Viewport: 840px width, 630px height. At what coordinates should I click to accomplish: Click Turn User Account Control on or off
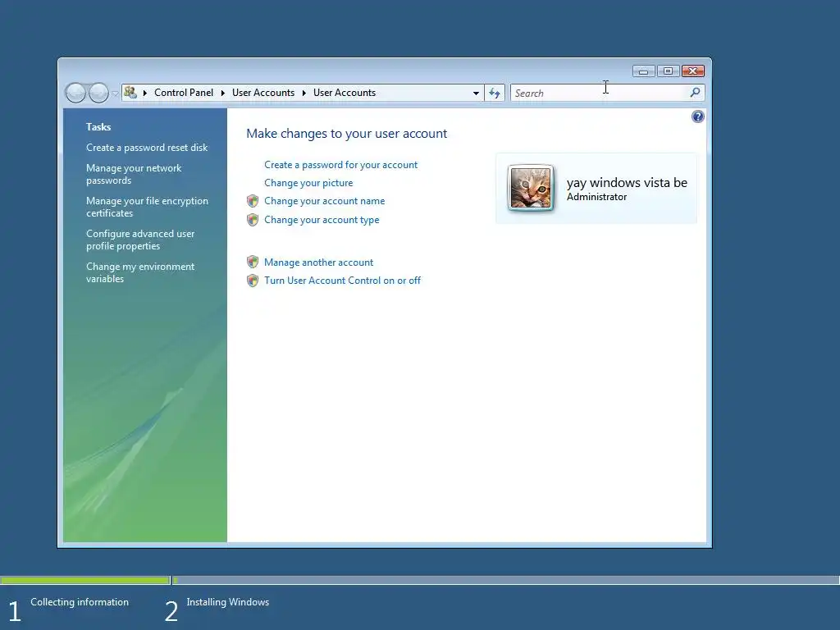tap(342, 281)
